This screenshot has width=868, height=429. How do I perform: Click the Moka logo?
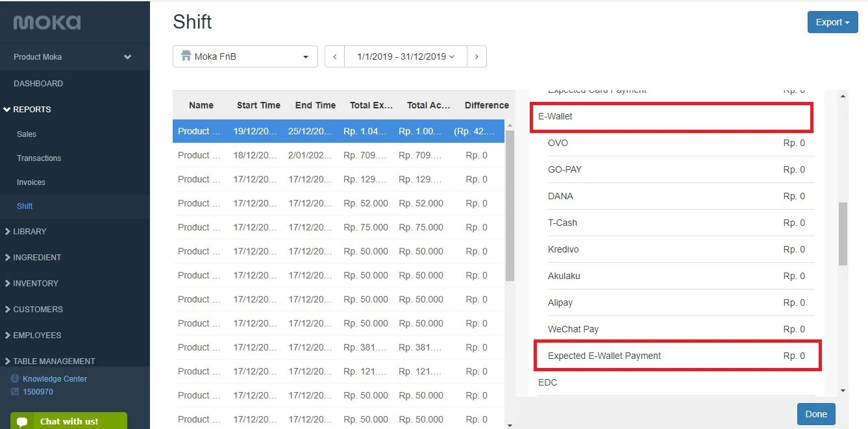(47, 23)
